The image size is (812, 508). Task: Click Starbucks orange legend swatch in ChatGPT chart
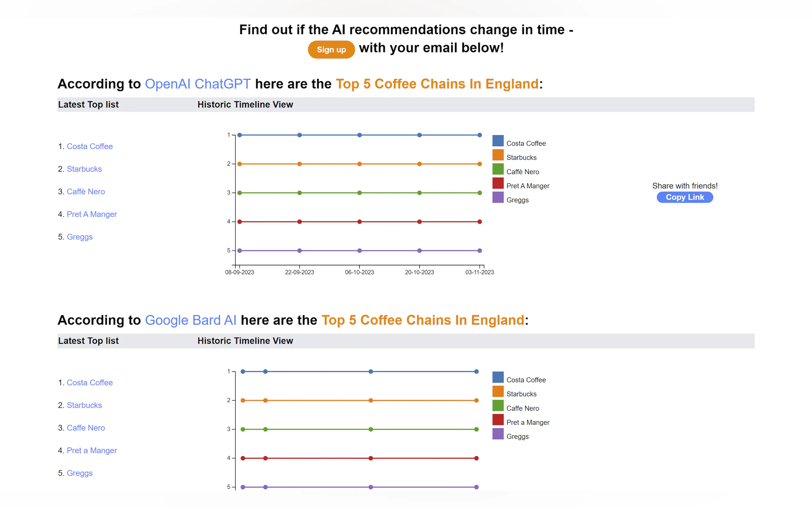pyautogui.click(x=498, y=155)
